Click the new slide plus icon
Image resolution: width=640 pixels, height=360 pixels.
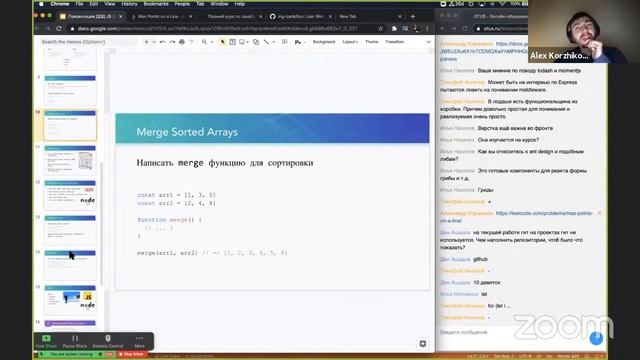coord(146,42)
